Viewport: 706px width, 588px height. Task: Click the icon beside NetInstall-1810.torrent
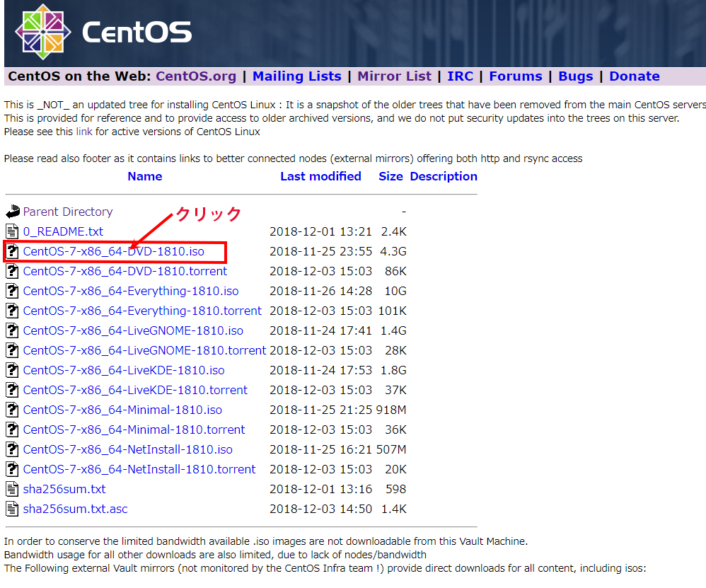pos(12,469)
